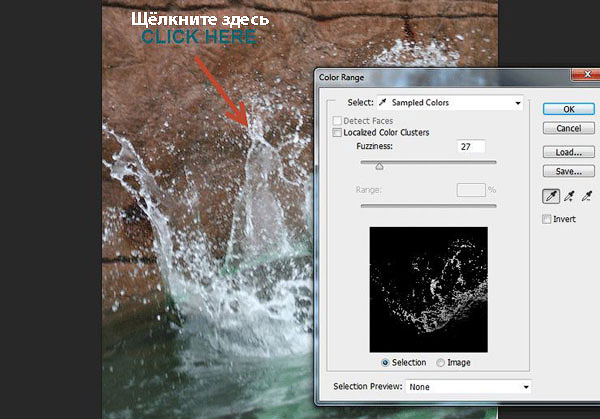
Task: Open the Selection Preview dropdown
Action: coord(468,387)
